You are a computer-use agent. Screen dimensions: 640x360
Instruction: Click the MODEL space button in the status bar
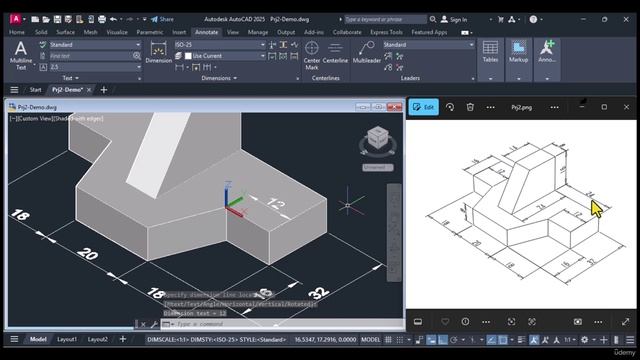tap(370, 340)
